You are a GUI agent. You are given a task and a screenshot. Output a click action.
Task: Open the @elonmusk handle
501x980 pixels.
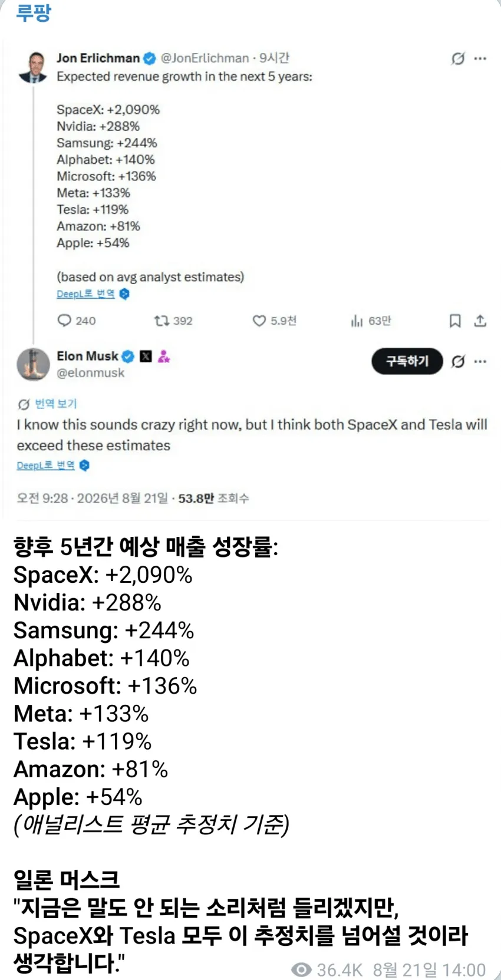point(91,373)
